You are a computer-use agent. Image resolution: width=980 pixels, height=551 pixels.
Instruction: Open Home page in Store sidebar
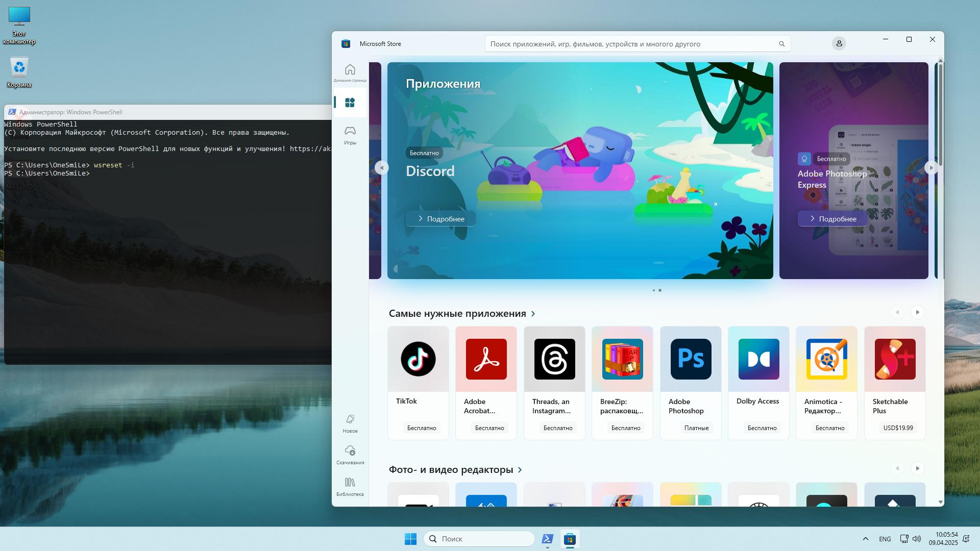350,72
